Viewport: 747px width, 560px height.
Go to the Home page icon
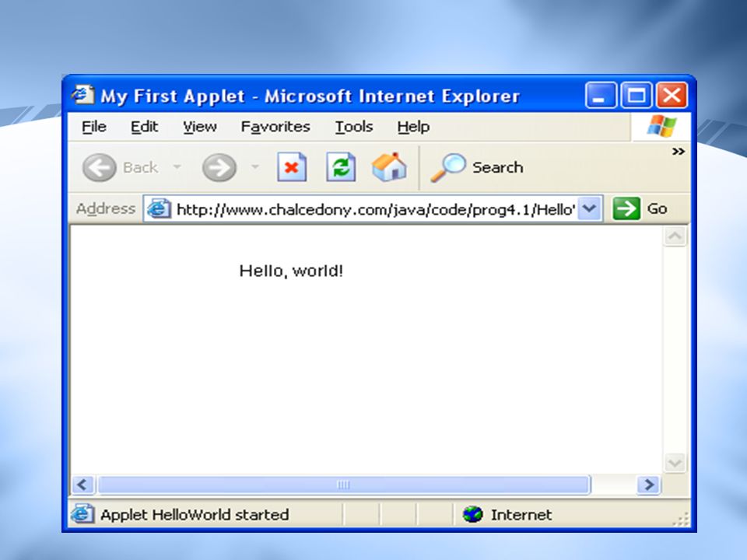pyautogui.click(x=389, y=166)
